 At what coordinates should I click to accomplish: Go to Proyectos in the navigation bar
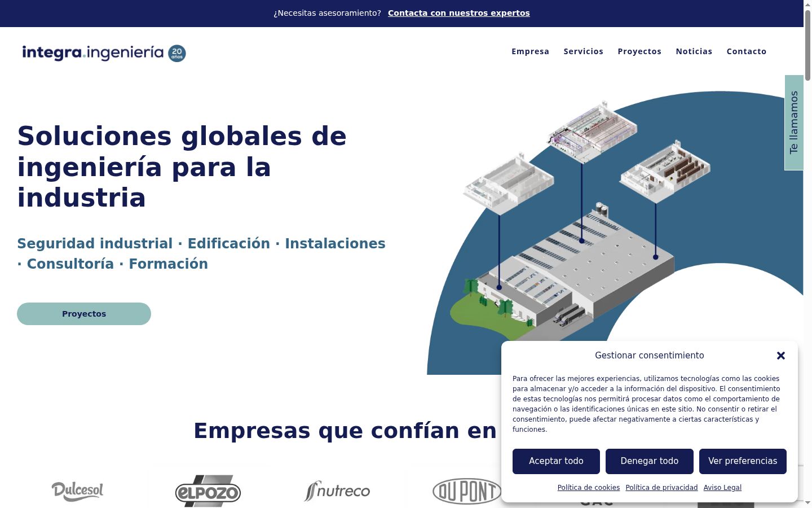[639, 51]
